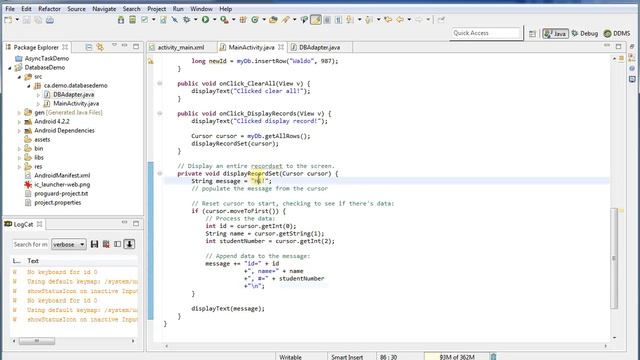
Task: Toggle Scroll Lock arrow button in LogCat
Action: coord(129,244)
